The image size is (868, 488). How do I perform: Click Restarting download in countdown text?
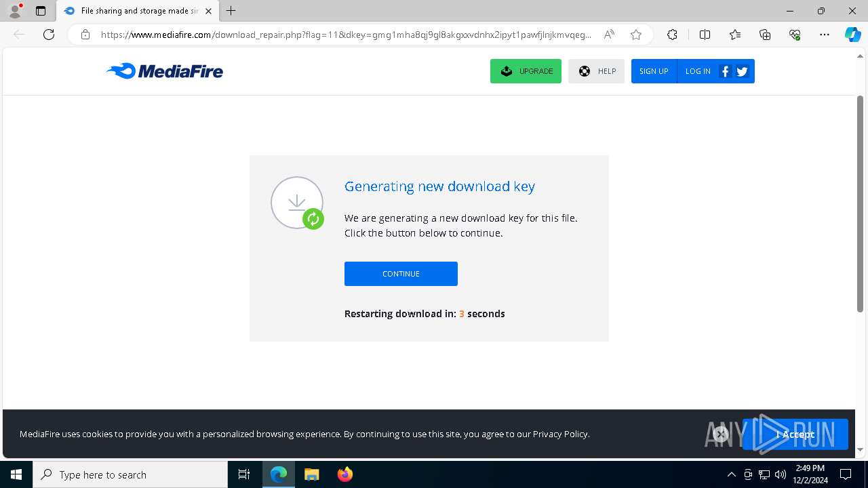(425, 314)
